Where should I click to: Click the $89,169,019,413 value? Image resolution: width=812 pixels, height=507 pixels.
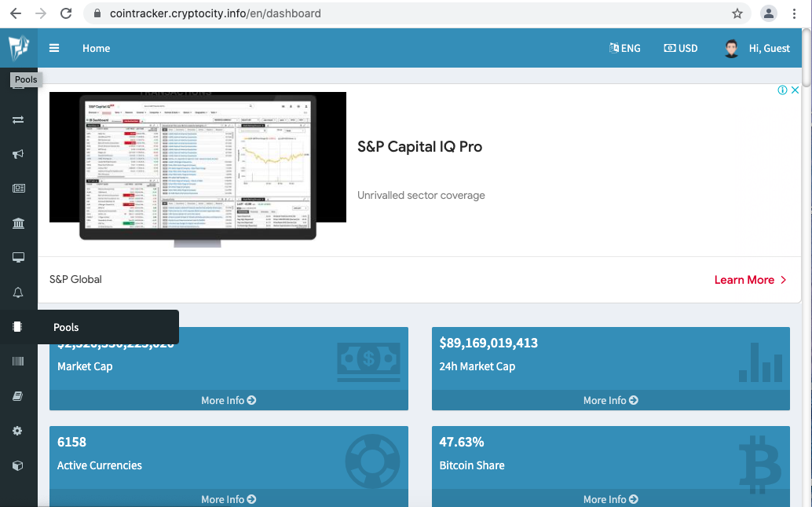tap(488, 343)
